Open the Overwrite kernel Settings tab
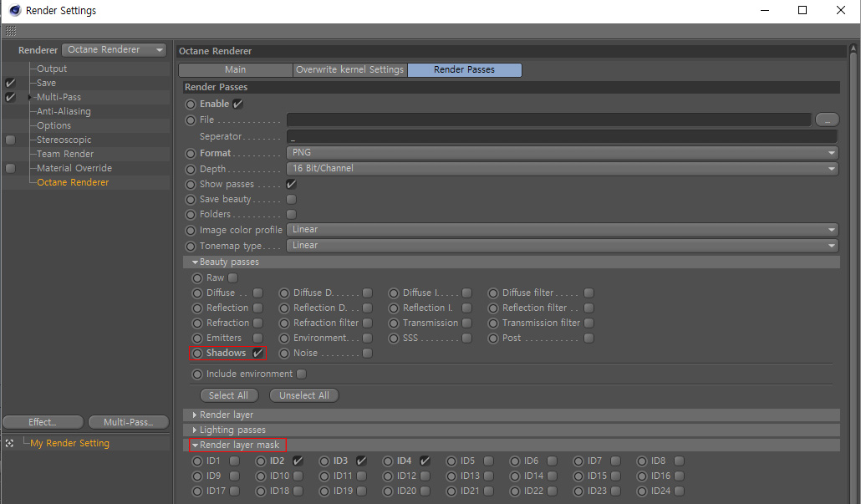 [x=349, y=70]
